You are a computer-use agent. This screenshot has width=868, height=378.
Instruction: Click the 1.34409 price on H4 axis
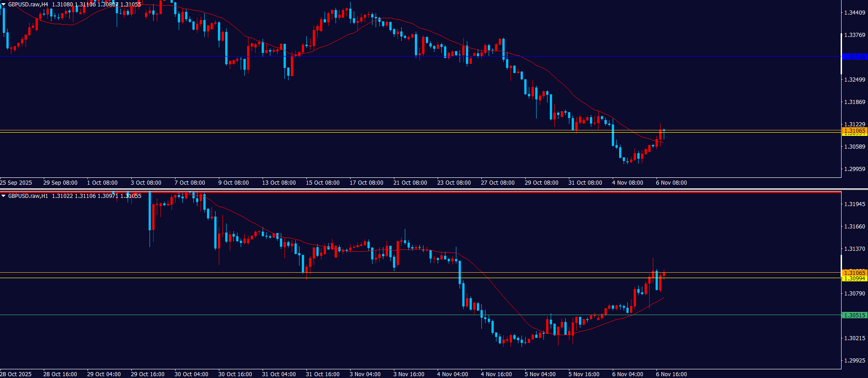click(854, 13)
